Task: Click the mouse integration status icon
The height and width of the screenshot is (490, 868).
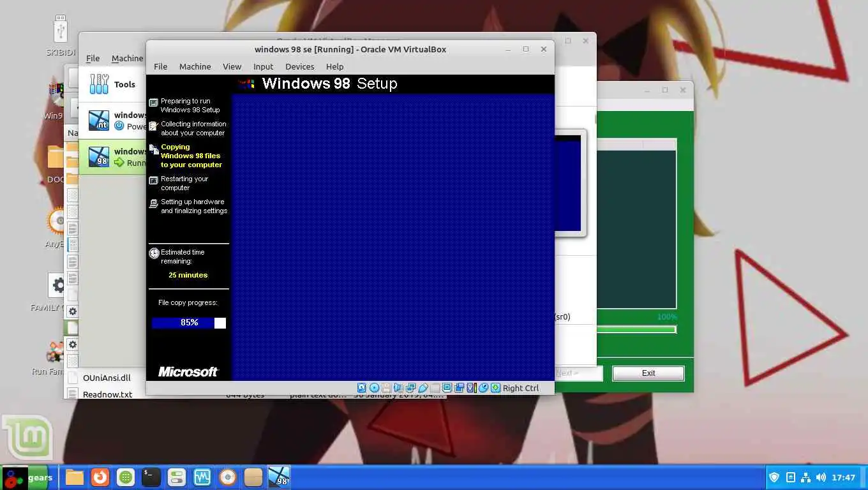Action: pos(483,388)
